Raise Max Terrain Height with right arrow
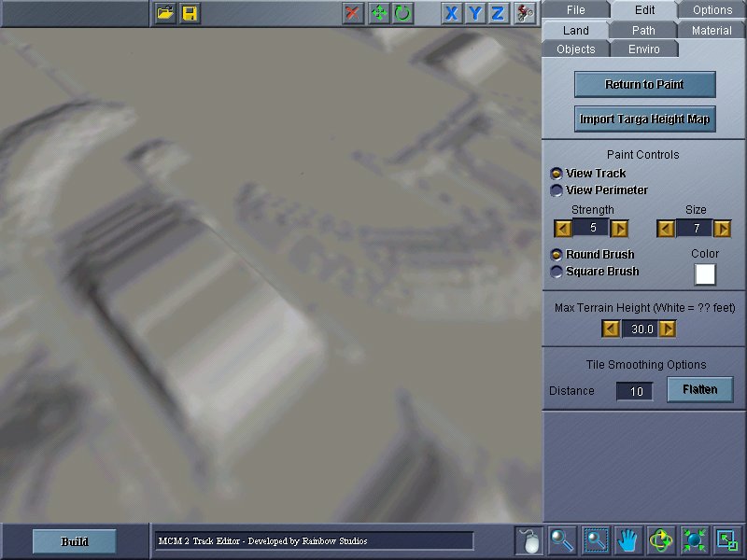 pyautogui.click(x=668, y=329)
